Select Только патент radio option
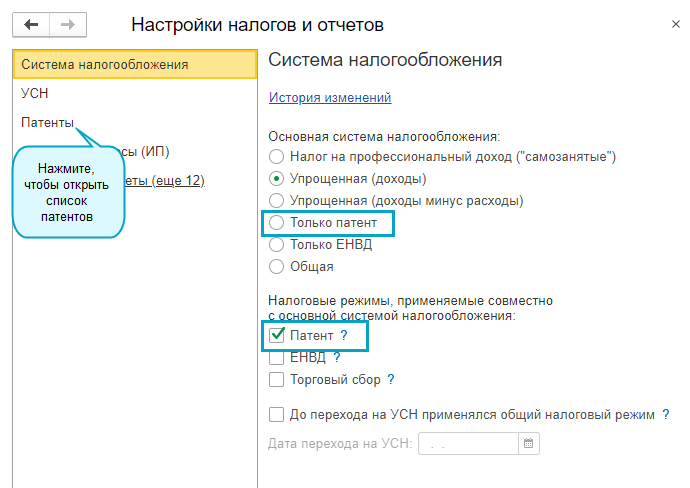This screenshot has width=690, height=488. pyautogui.click(x=277, y=223)
